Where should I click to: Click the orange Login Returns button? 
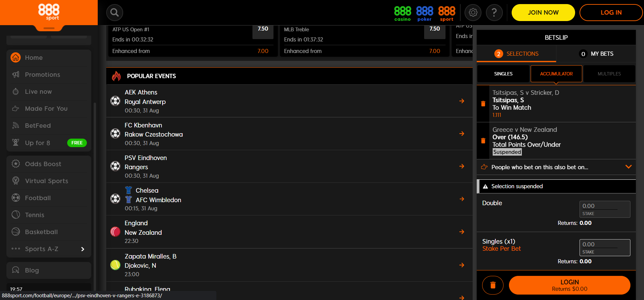(x=570, y=285)
